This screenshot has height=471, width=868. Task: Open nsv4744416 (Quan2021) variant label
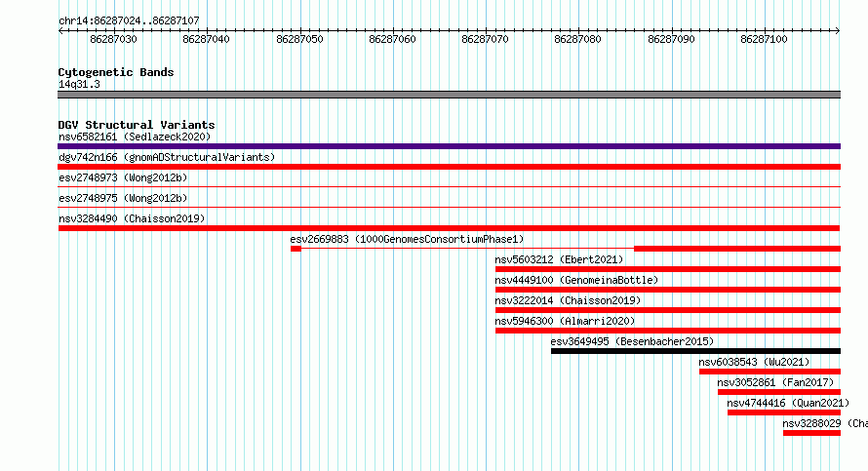[788, 403]
